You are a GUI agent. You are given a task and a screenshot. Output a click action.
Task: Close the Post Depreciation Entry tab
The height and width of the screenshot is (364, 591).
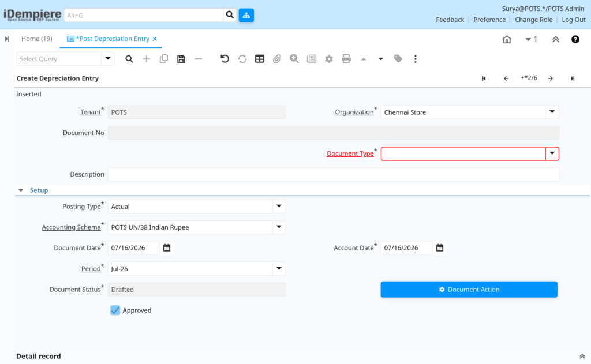pos(155,39)
